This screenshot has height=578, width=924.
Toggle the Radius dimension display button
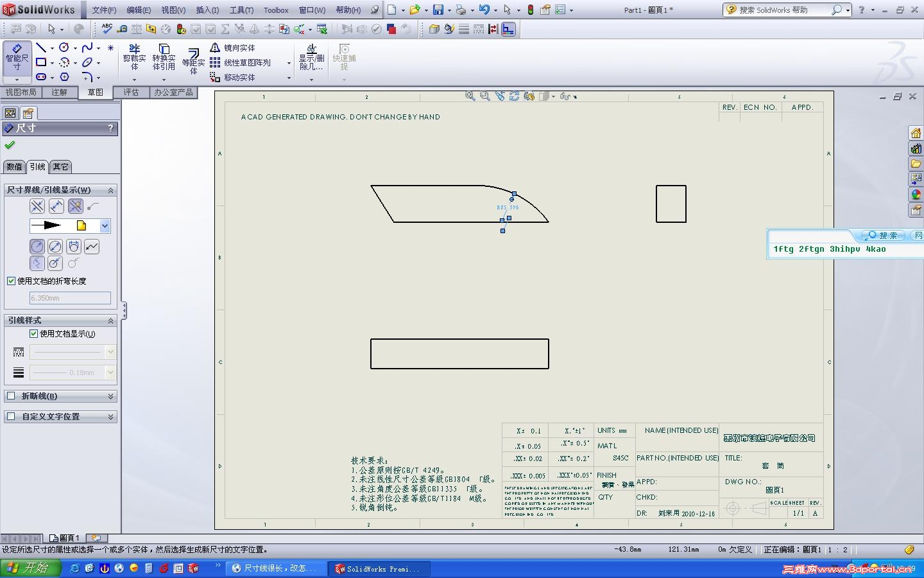pos(37,247)
